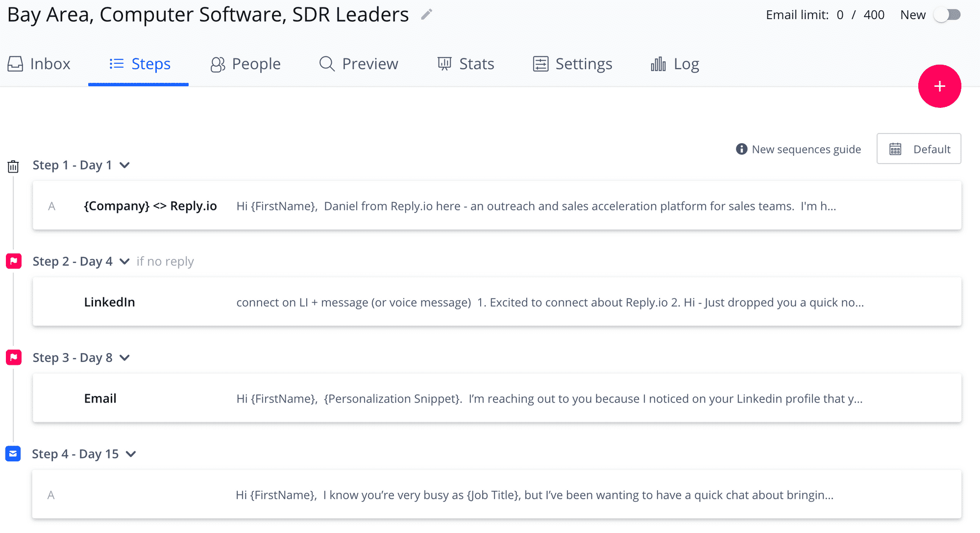The width and height of the screenshot is (980, 533).
Task: Delete Step 1 using trash icon
Action: pos(13,167)
